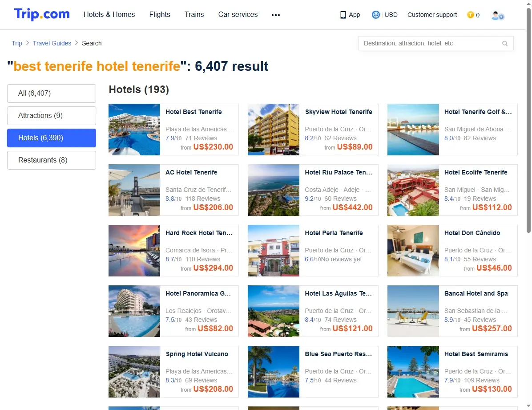Open the App phone icon
532x410 pixels.
coord(343,15)
